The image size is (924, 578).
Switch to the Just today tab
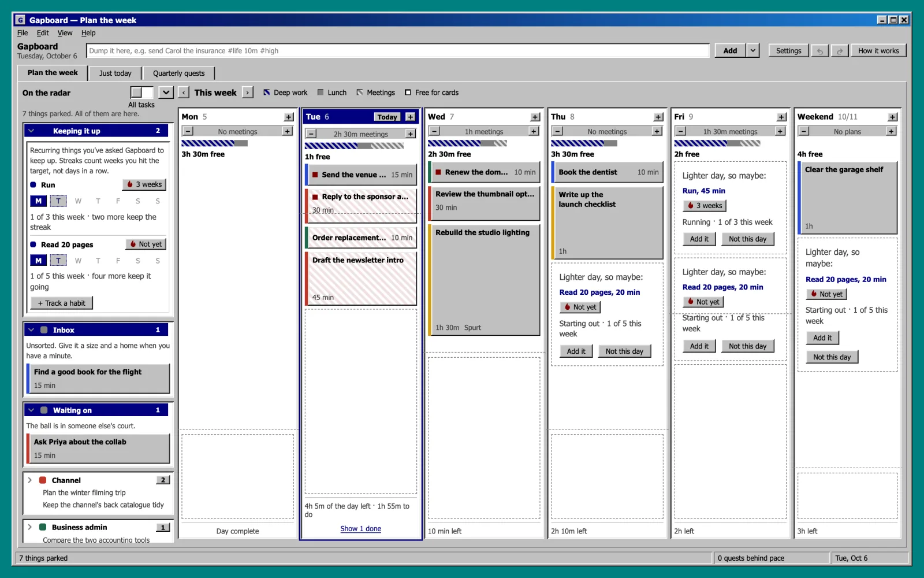coord(115,73)
